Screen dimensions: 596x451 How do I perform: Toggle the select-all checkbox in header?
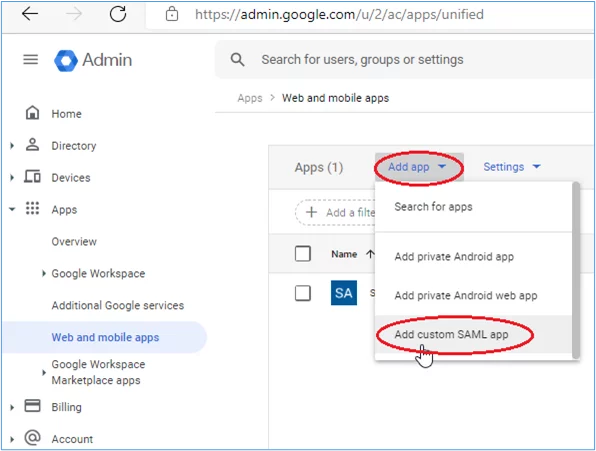303,253
